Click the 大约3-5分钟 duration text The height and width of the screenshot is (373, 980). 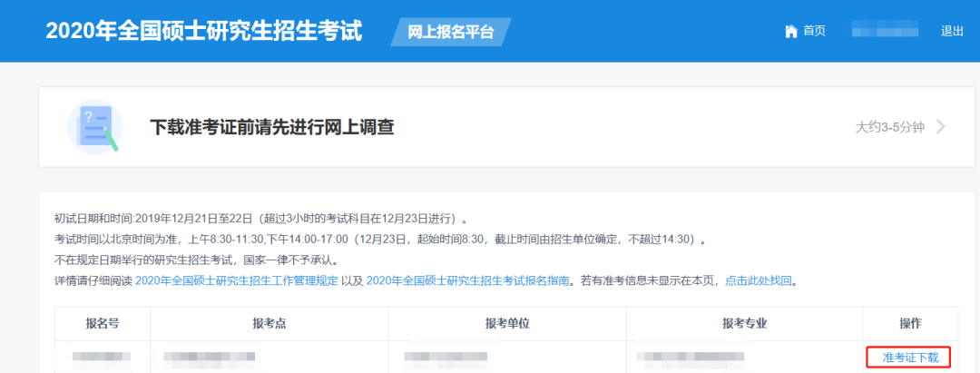(x=889, y=127)
